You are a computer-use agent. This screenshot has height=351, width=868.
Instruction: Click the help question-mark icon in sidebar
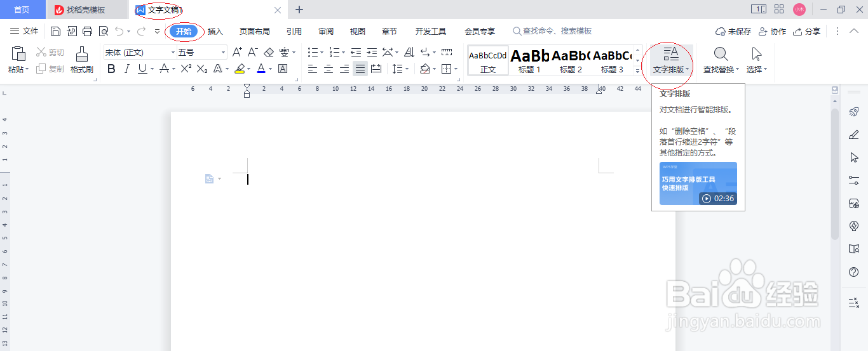point(854,272)
